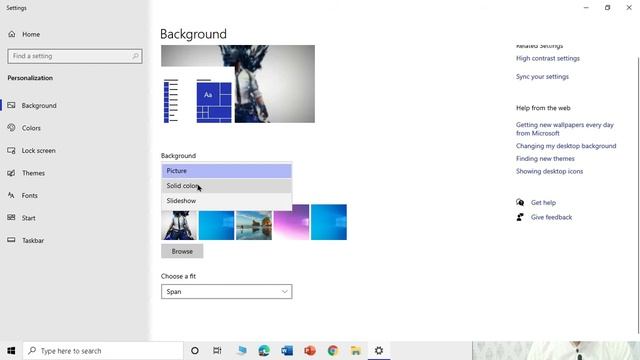Open the Windows Start menu
This screenshot has height=360, width=640.
pos(11,351)
